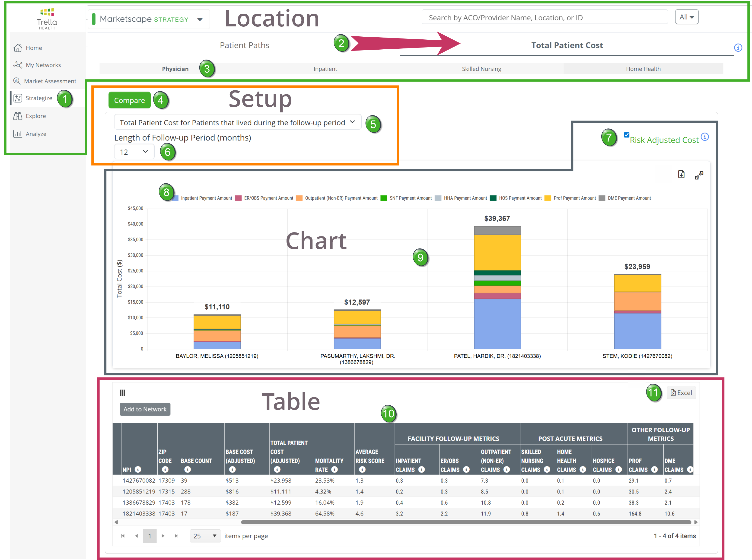Switch to the Patient Paths tab
The image size is (752, 560).
click(245, 45)
